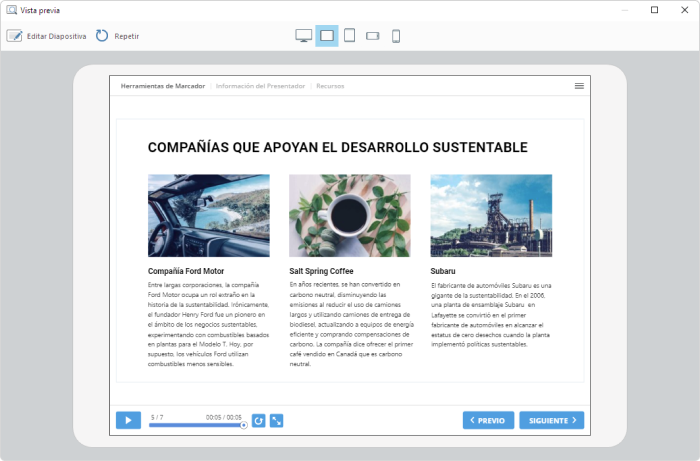Click the car dashboard image
This screenshot has height=461, width=700.
[x=209, y=216]
